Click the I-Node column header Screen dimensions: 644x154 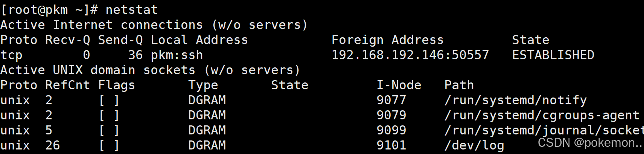pos(399,85)
